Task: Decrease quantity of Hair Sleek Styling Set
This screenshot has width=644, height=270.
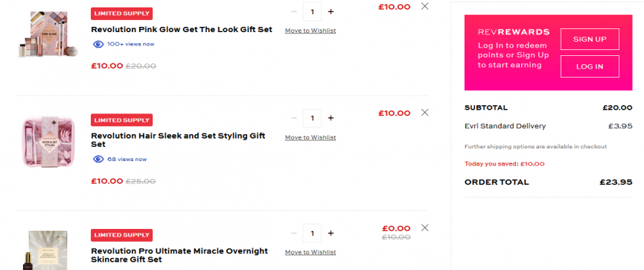Action: pyautogui.click(x=293, y=118)
